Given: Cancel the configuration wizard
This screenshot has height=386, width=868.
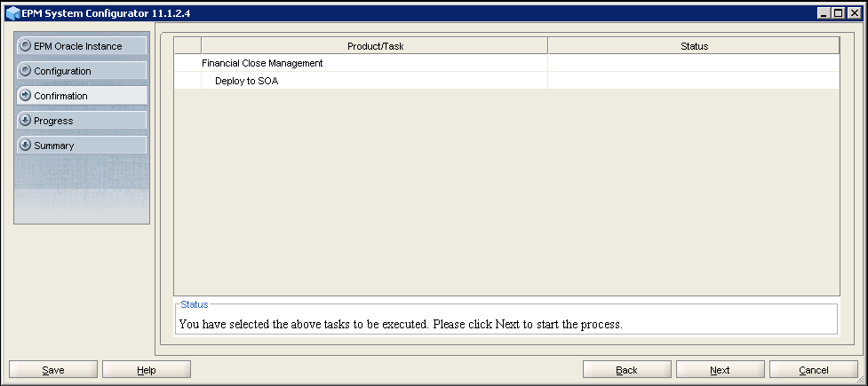Looking at the screenshot, I should click(813, 370).
